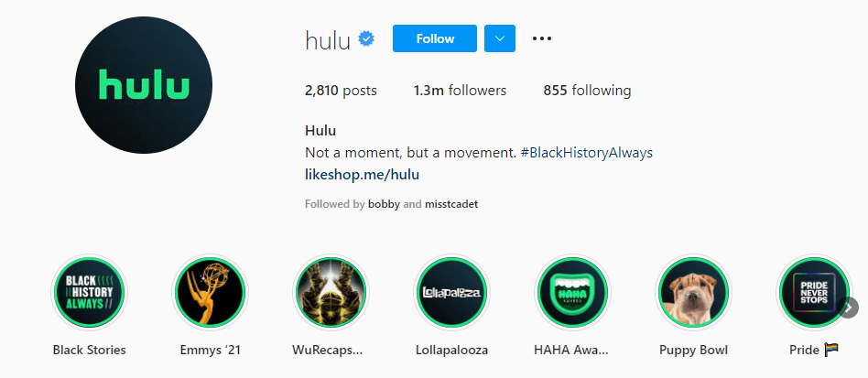This screenshot has height=378, width=868.
Task: View the WuRecaps story highlight
Action: [331, 292]
